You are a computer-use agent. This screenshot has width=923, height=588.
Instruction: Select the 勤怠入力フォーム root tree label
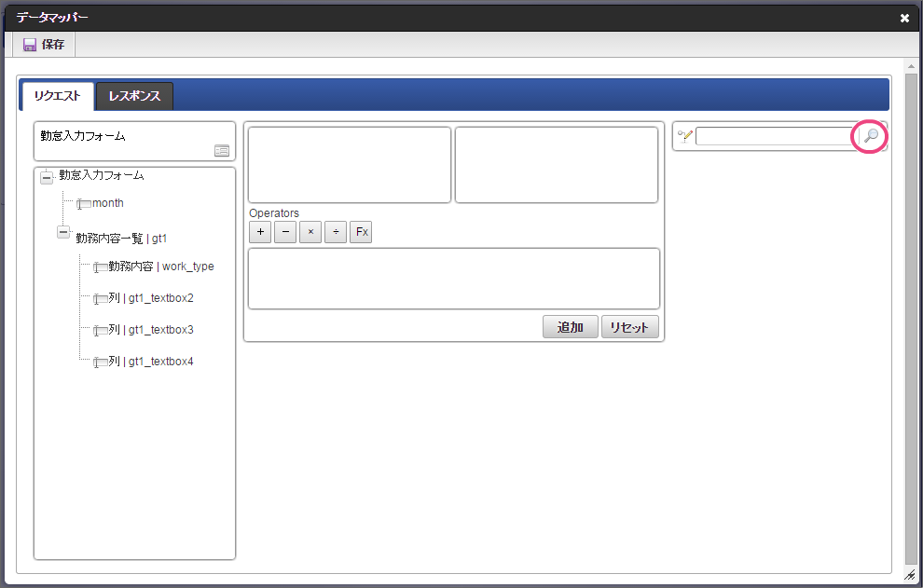[x=102, y=175]
